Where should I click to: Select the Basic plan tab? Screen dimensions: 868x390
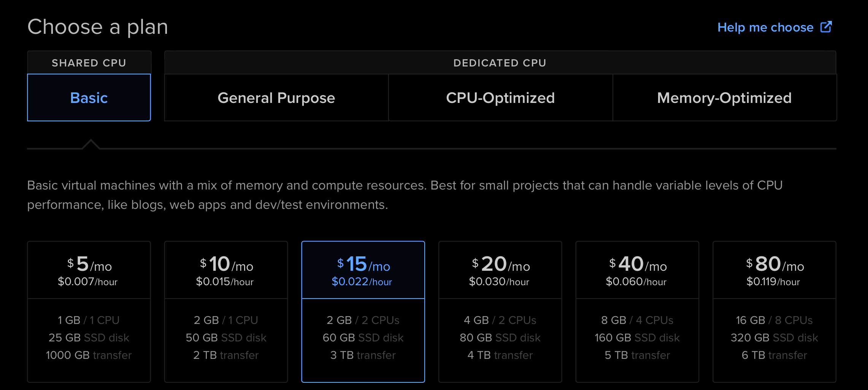(x=89, y=98)
